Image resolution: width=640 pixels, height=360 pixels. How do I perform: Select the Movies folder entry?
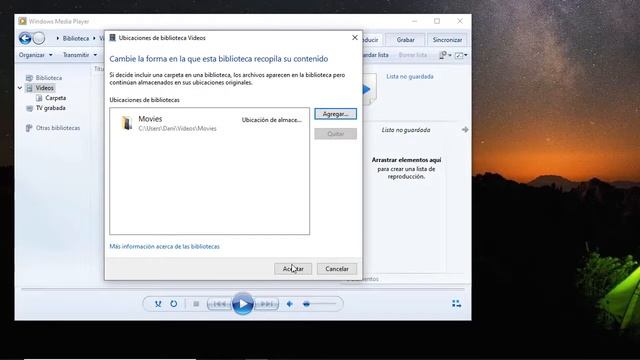pos(209,123)
